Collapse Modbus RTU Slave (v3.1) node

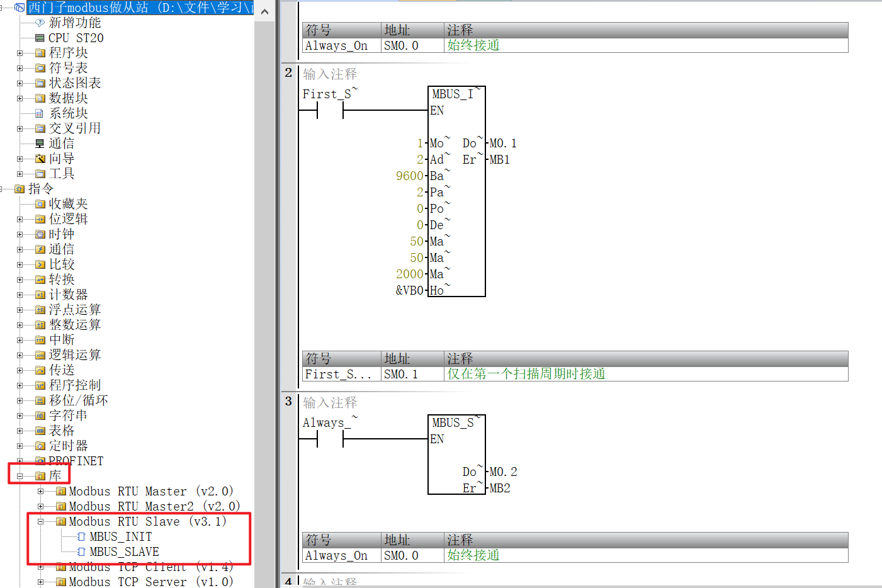41,522
